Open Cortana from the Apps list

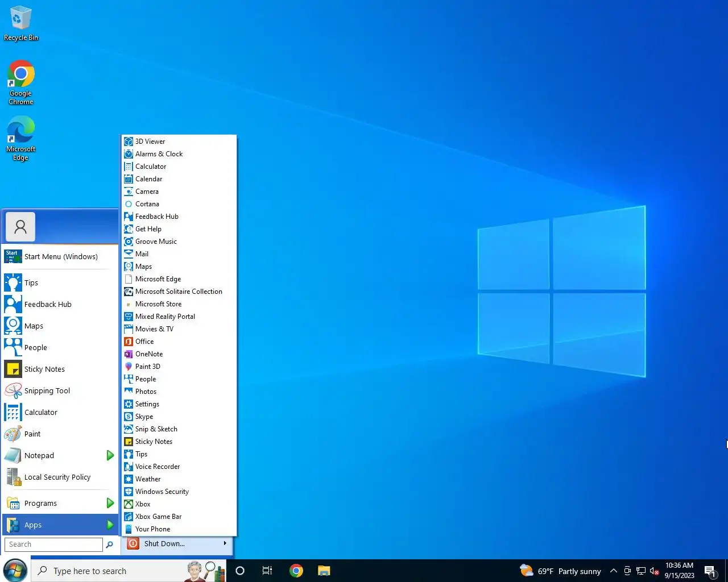point(179,204)
